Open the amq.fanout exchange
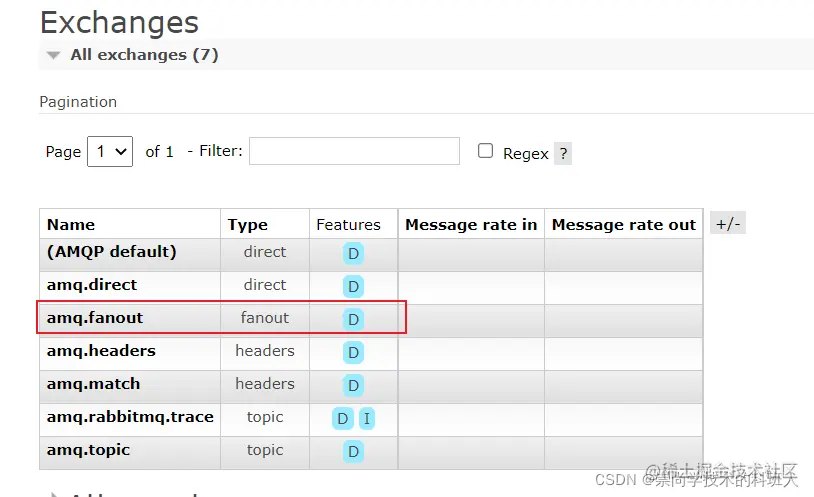This screenshot has height=497, width=814. pos(94,317)
